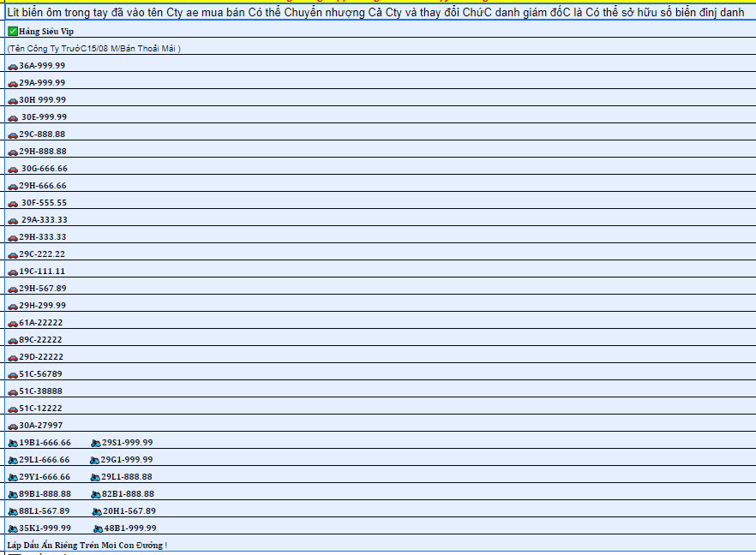Click the motorbike icon next to 29S1-999.99
Image resolution: width=756 pixels, height=555 pixels.
(x=96, y=443)
